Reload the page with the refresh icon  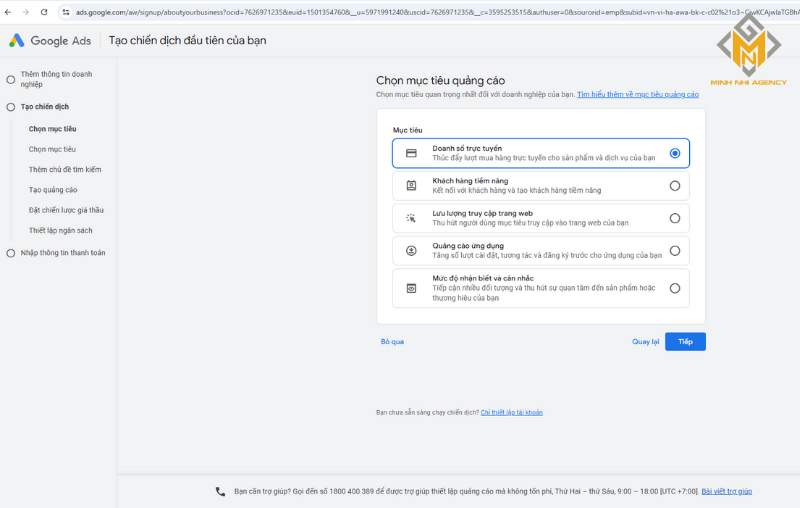[44, 12]
